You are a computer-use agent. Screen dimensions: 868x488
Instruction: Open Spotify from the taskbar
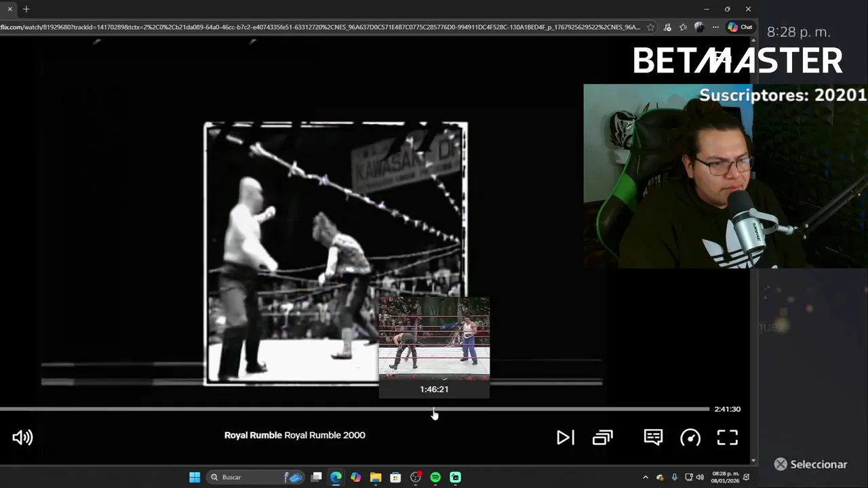[x=435, y=477]
